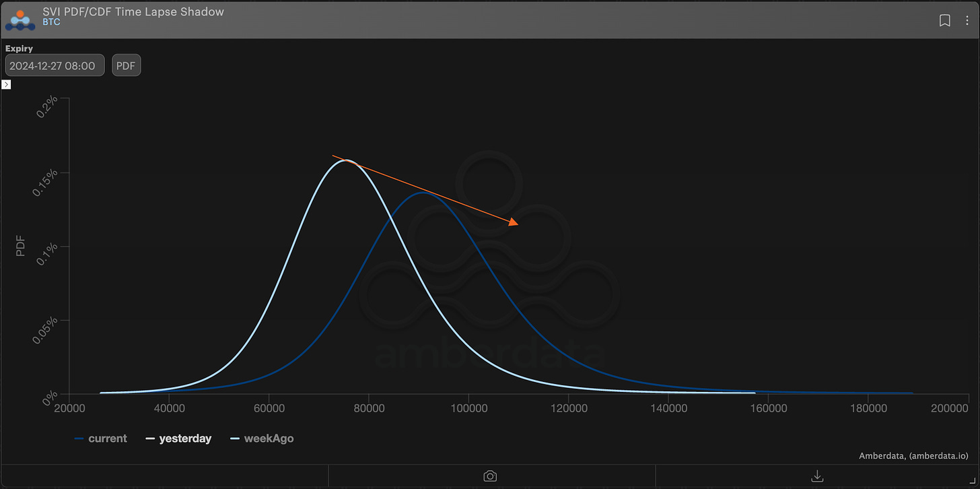Click the PDF y-axis title

click(20, 247)
